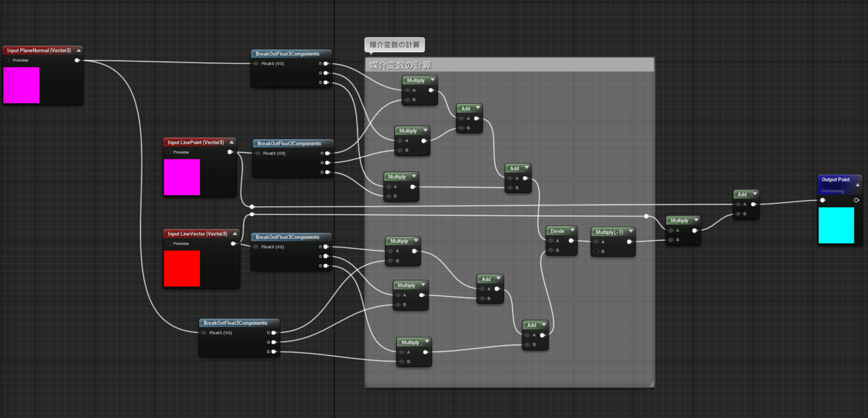
Task: Click the Input LineVector node's output pin
Action: click(233, 244)
